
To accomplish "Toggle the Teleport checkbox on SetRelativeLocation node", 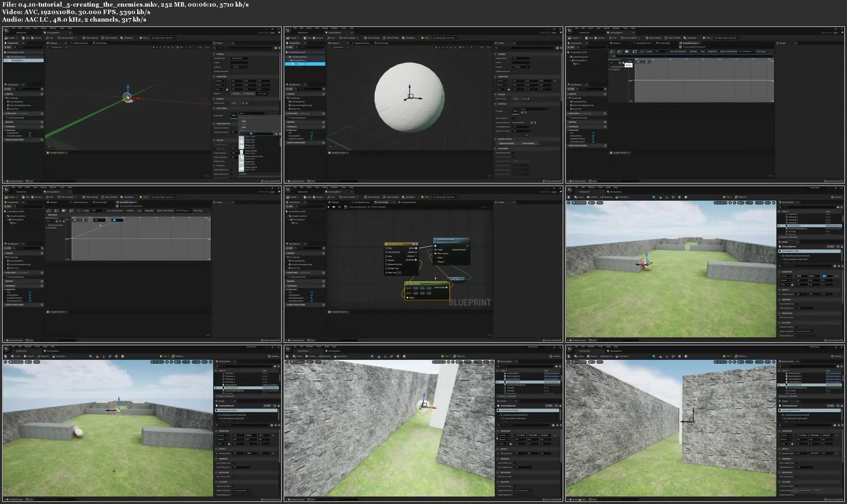I will 436,262.
